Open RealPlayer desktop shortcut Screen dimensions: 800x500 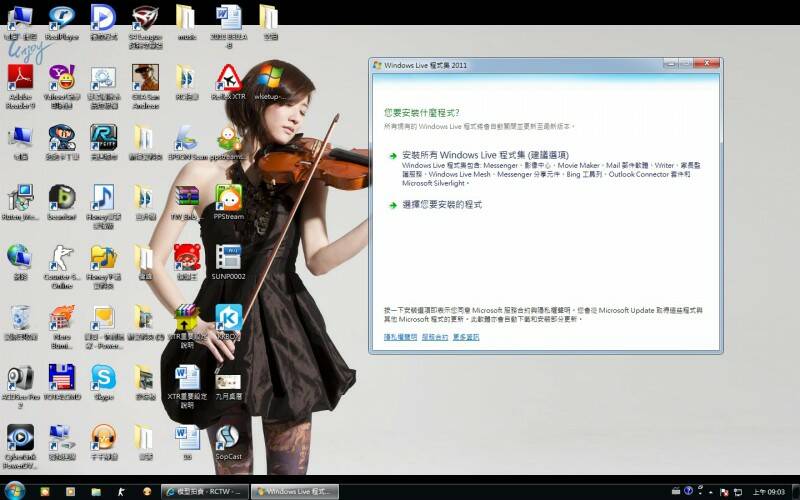tap(62, 23)
